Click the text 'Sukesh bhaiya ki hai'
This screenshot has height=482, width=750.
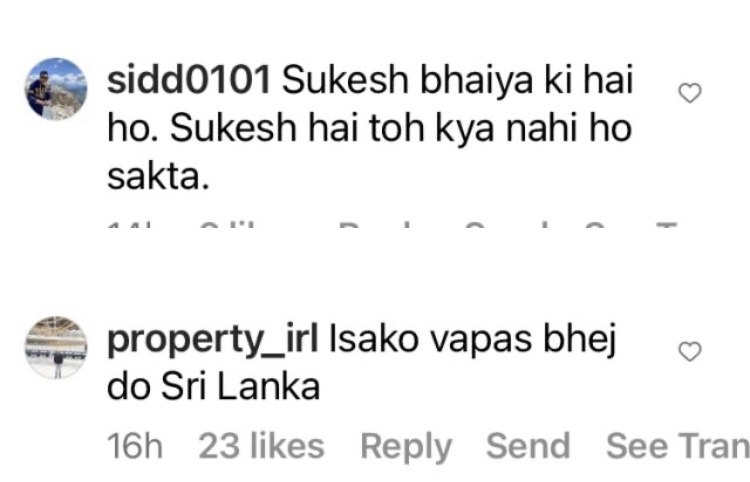458,80
